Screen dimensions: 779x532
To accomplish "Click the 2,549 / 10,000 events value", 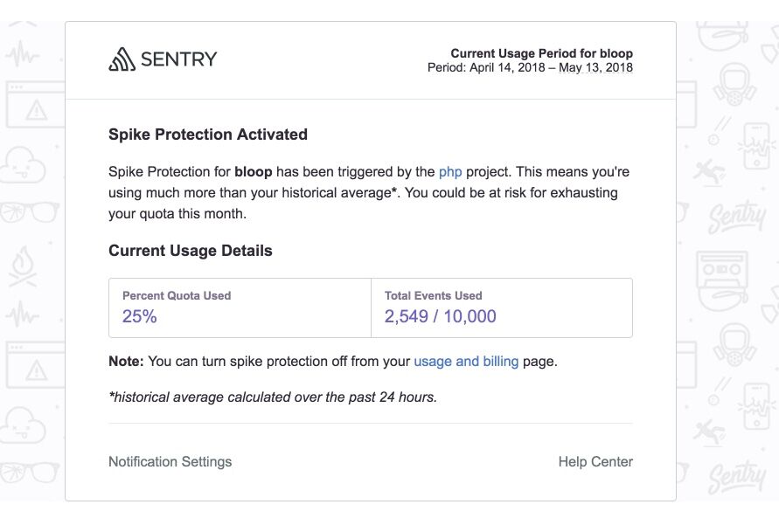I will point(440,316).
